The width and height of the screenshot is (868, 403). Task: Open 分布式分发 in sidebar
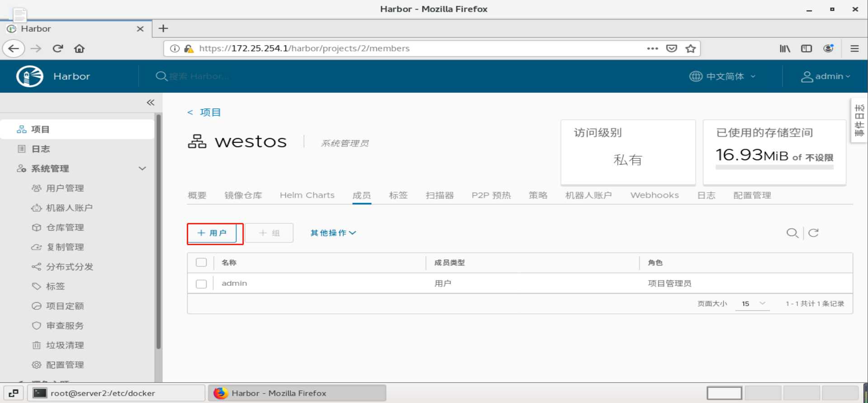tap(69, 267)
